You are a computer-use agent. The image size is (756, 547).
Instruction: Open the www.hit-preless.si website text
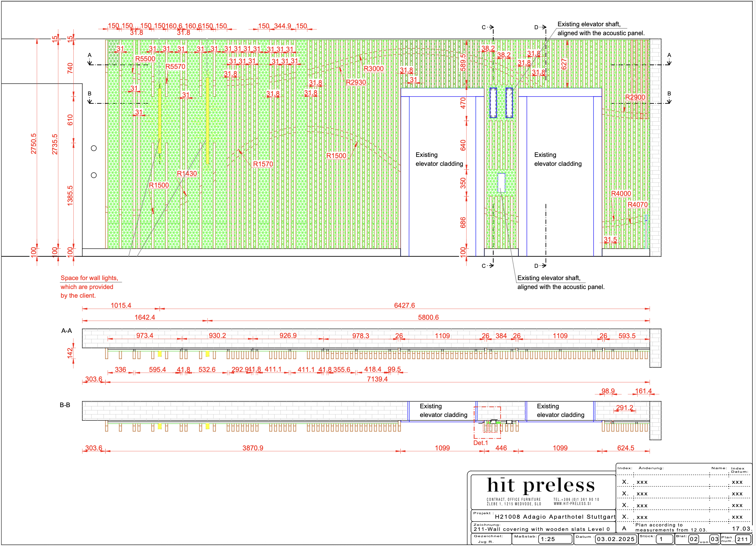point(572,504)
